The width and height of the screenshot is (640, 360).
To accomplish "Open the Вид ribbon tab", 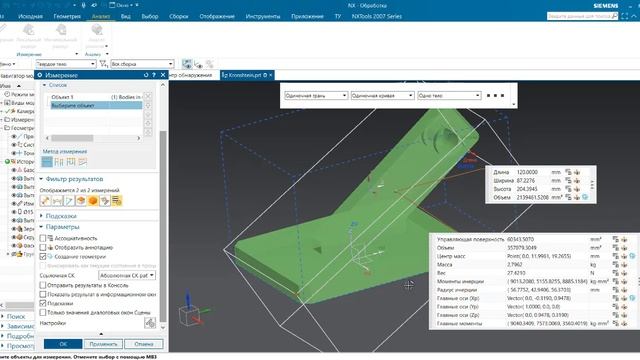I will [126, 16].
